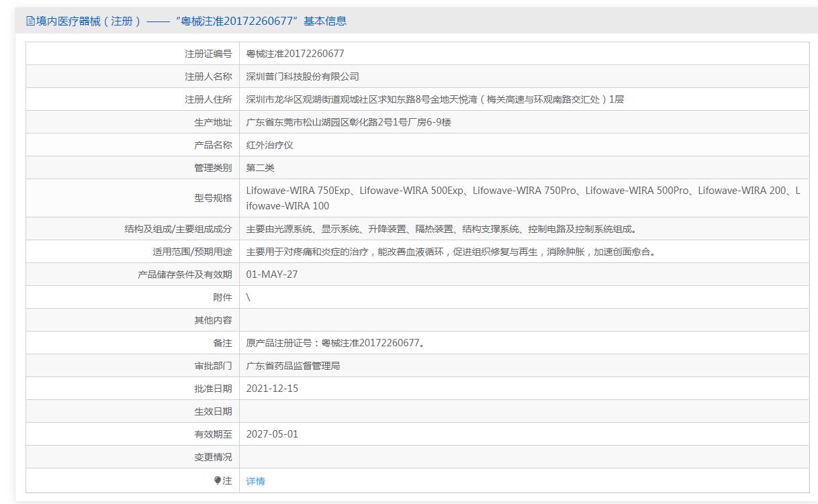
Task: Select the 注册证编号 row's certificate number value
Action: click(295, 54)
